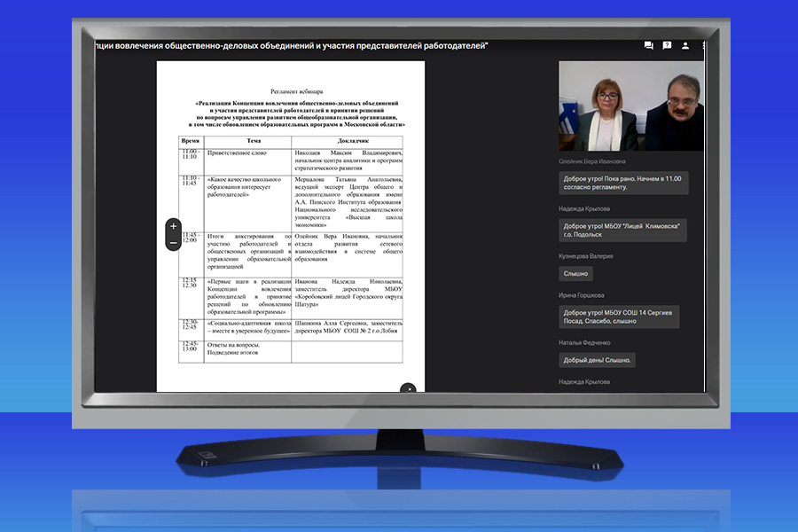The width and height of the screenshot is (798, 532).
Task: Click the short 'Слышно' chat message
Action: [x=575, y=274]
